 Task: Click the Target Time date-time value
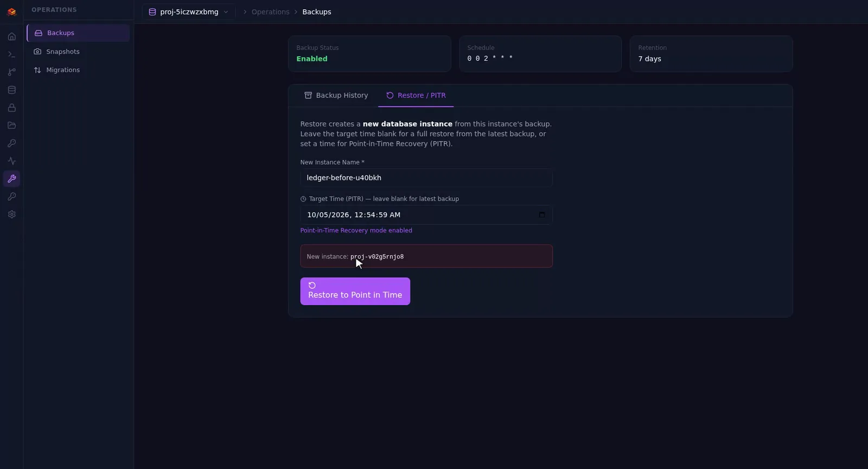point(354,215)
